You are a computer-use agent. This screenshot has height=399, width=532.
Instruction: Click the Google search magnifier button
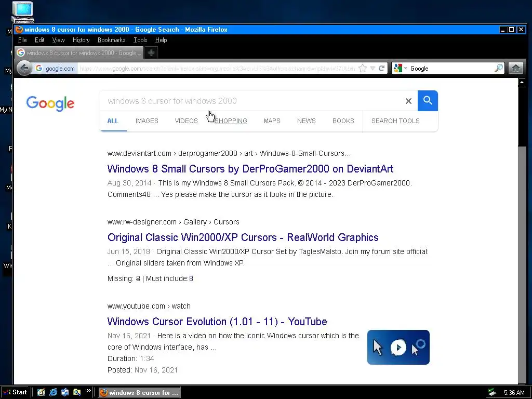pos(428,101)
